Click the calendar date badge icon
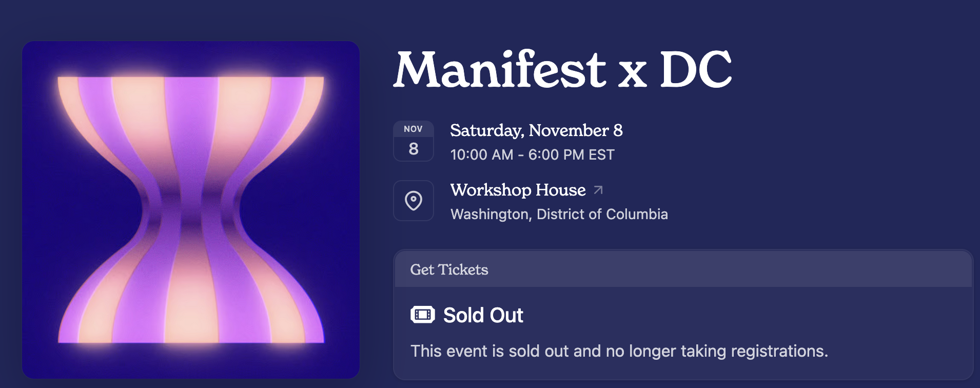The image size is (980, 388). tap(413, 141)
